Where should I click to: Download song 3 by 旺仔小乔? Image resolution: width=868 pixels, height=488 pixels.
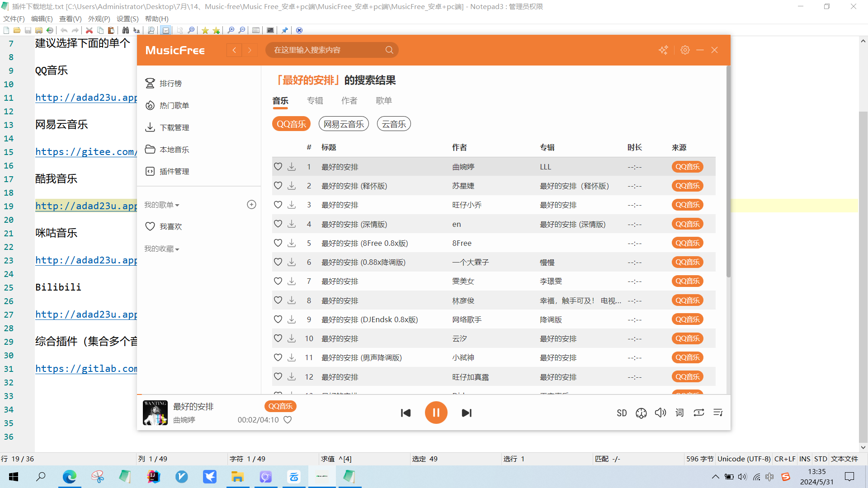click(x=292, y=205)
